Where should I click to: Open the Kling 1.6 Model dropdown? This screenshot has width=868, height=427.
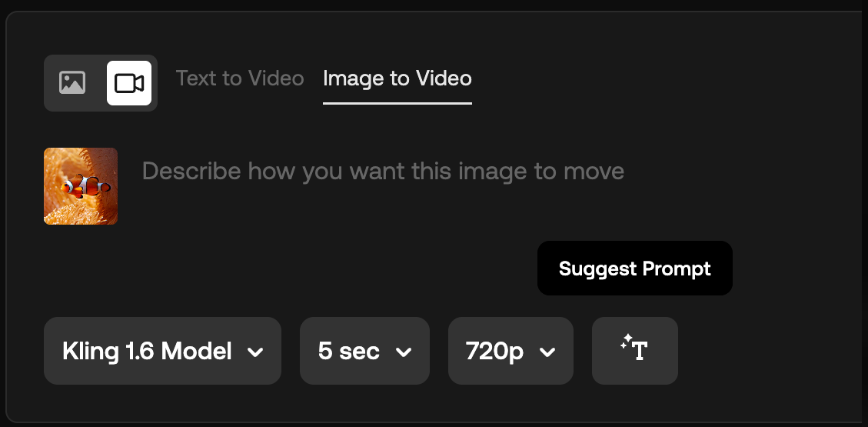click(162, 351)
